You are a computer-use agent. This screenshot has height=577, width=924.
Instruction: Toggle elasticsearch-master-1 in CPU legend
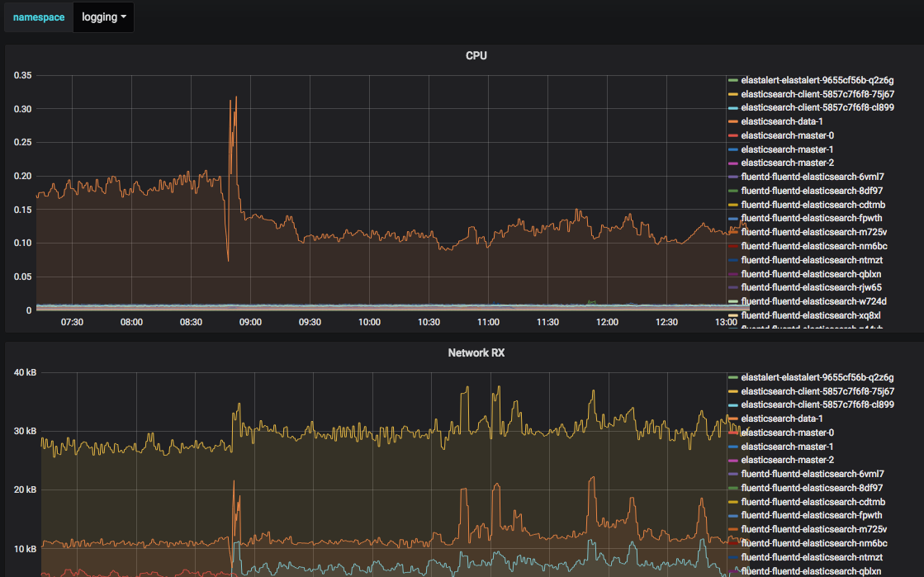787,149
